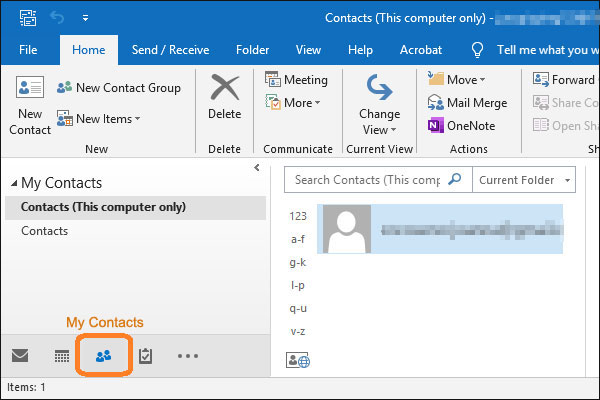600x400 pixels.
Task: Switch to People view
Action: pos(104,356)
